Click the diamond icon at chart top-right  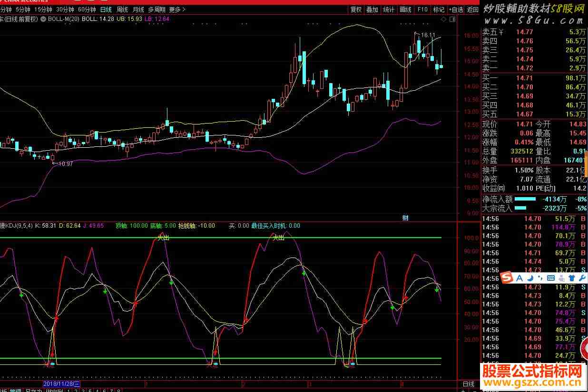click(443, 19)
